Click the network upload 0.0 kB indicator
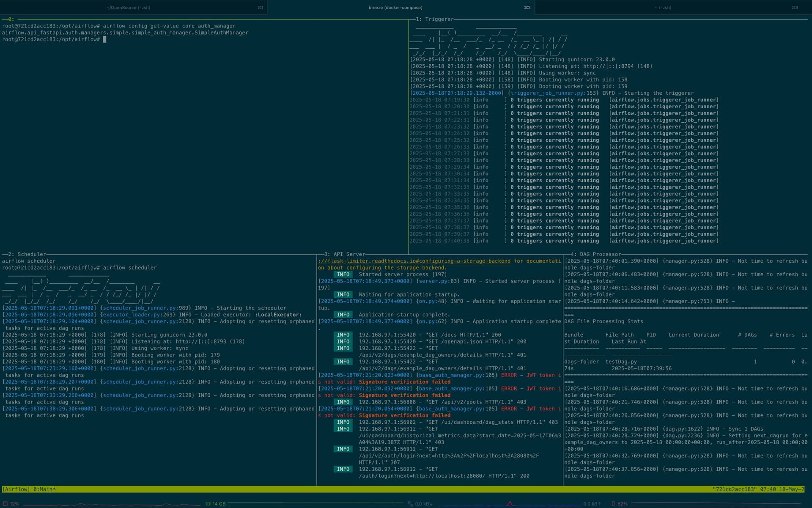Image resolution: width=812 pixels, height=508 pixels. [x=592, y=504]
